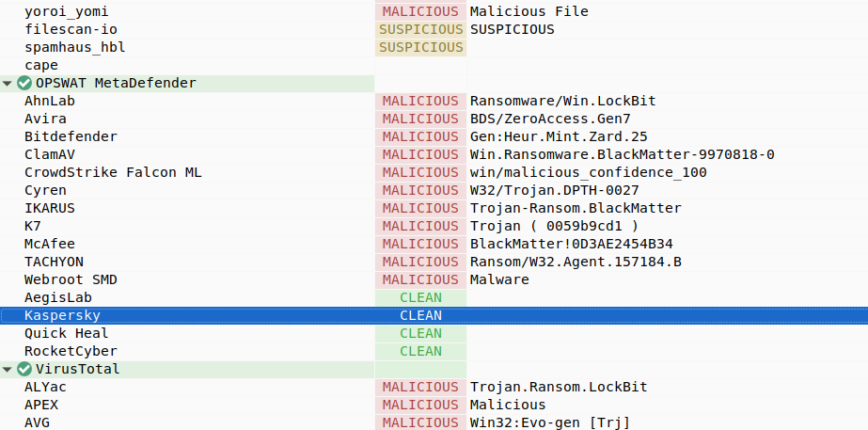Click the green check icon beside OPSWAT MetaDefender

click(24, 83)
